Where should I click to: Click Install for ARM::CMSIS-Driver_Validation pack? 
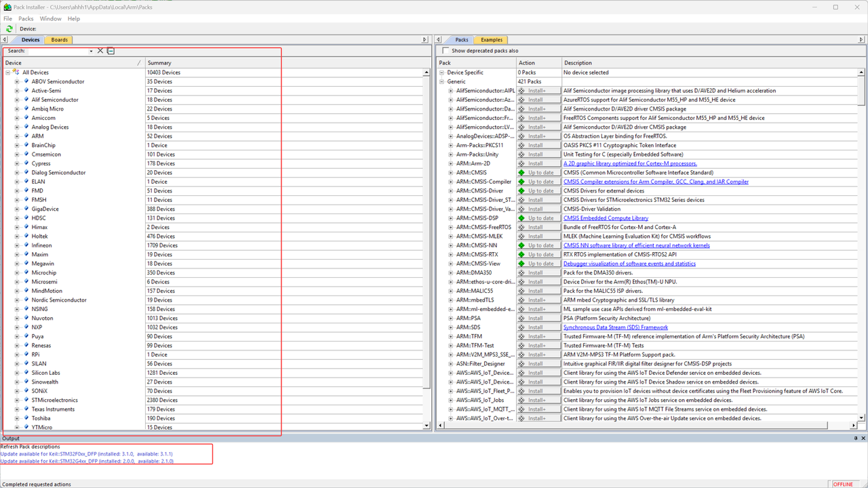(539, 209)
